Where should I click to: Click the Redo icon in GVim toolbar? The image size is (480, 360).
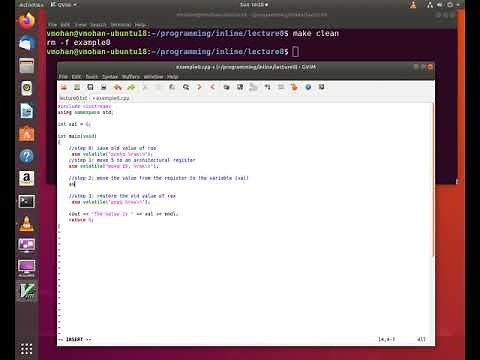pyautogui.click(x=131, y=87)
